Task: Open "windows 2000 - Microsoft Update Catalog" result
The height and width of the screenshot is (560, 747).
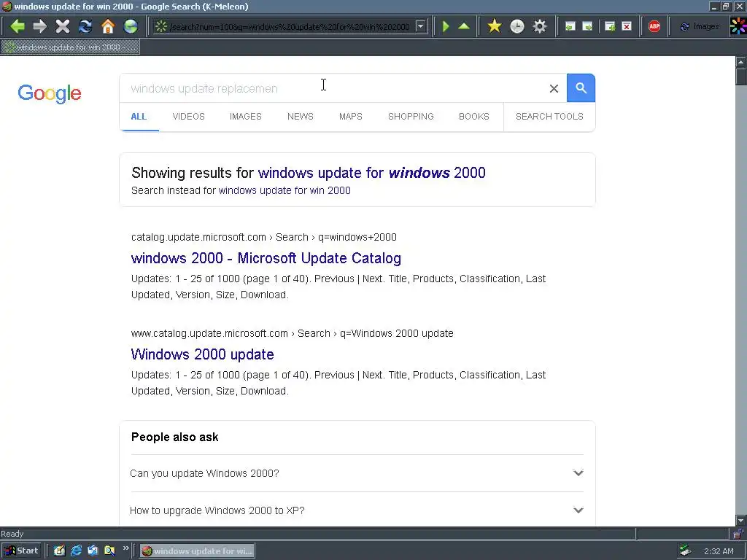Action: coord(266,258)
